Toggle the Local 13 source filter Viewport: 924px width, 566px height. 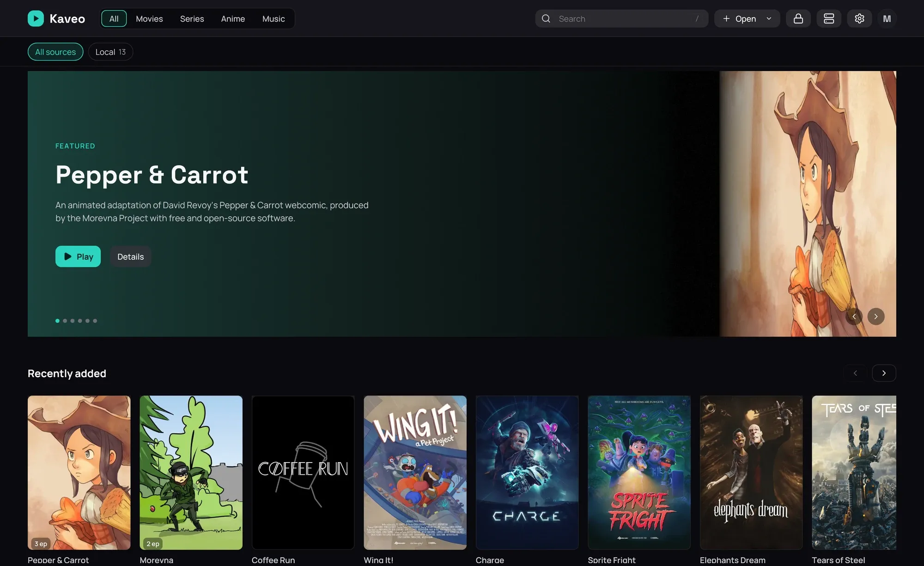coord(110,52)
